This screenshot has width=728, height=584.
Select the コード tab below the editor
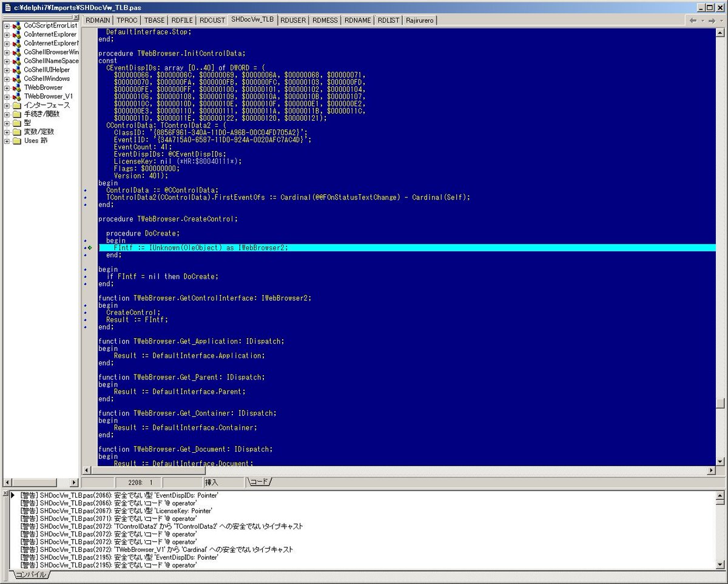tap(259, 482)
